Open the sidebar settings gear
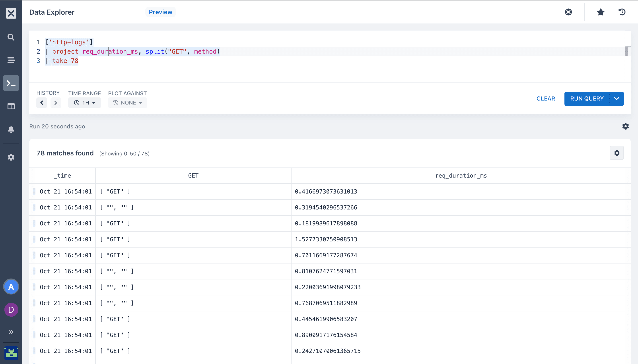The width and height of the screenshot is (638, 364). point(11,157)
